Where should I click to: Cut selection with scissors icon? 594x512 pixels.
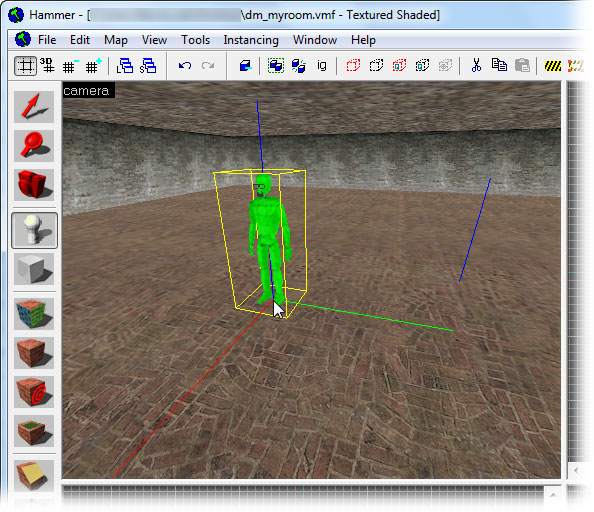477,66
